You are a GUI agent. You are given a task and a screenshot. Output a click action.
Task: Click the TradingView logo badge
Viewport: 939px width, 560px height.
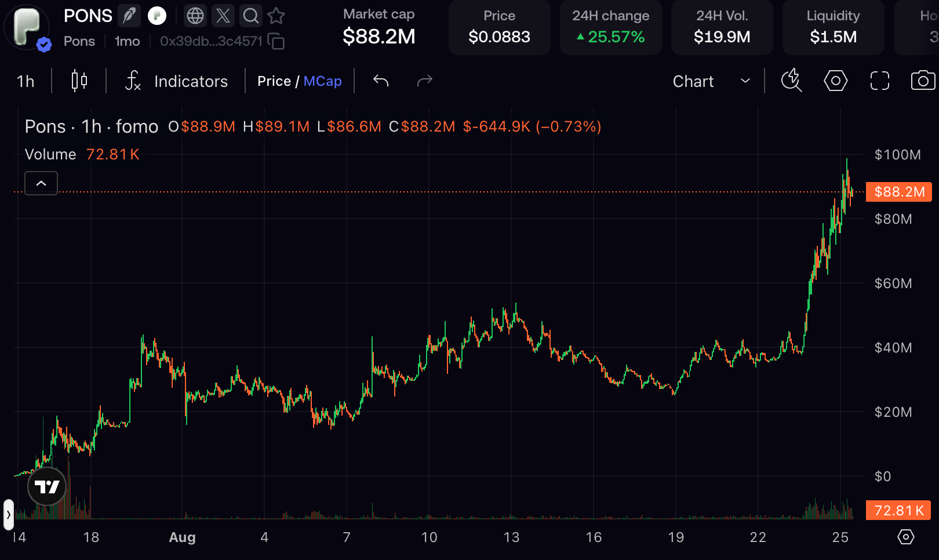tap(47, 486)
